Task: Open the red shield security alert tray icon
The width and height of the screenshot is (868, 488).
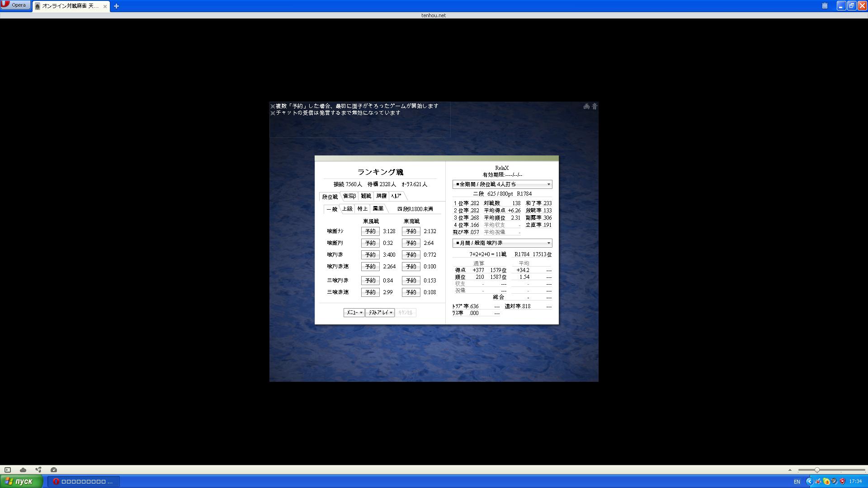Action: (x=842, y=482)
